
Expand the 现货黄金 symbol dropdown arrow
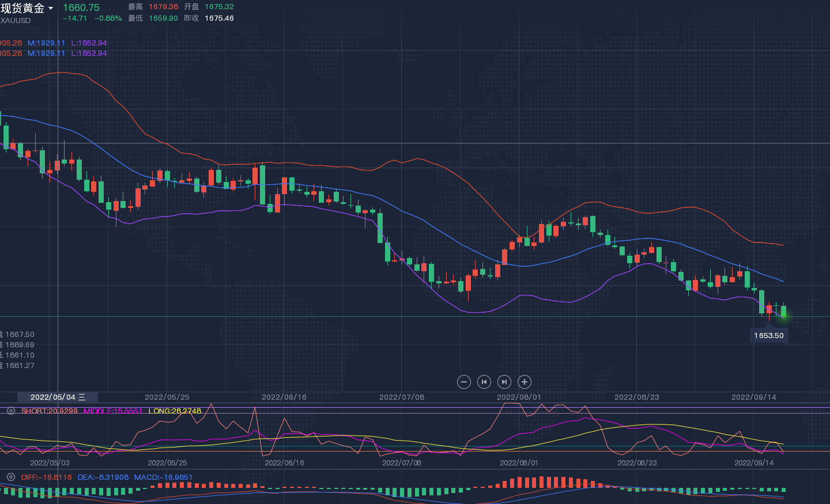(x=51, y=9)
